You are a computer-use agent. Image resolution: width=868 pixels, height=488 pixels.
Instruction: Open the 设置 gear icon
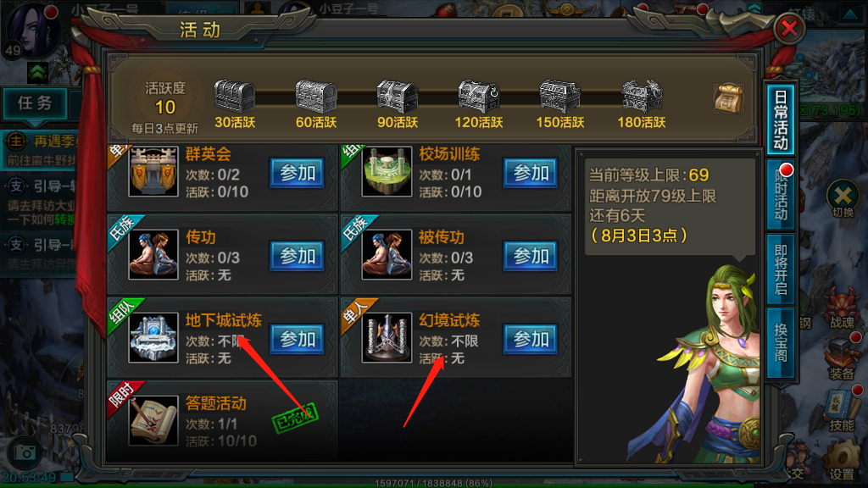(842, 459)
